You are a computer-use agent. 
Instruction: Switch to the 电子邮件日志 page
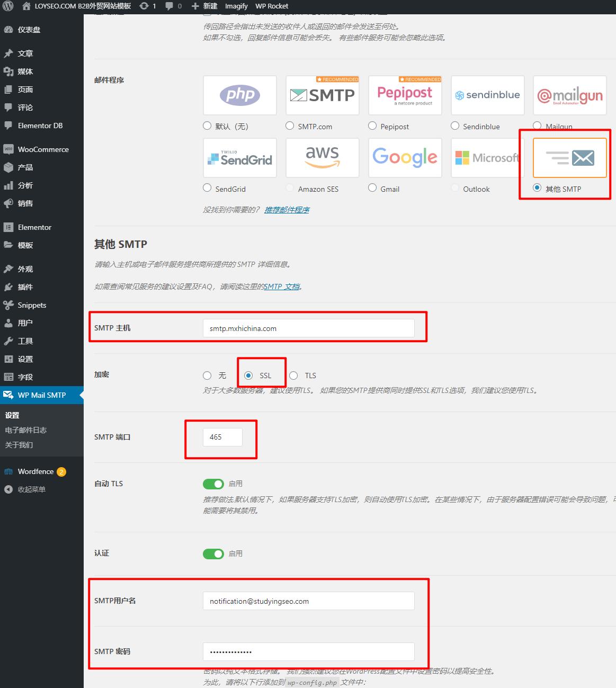coord(25,430)
